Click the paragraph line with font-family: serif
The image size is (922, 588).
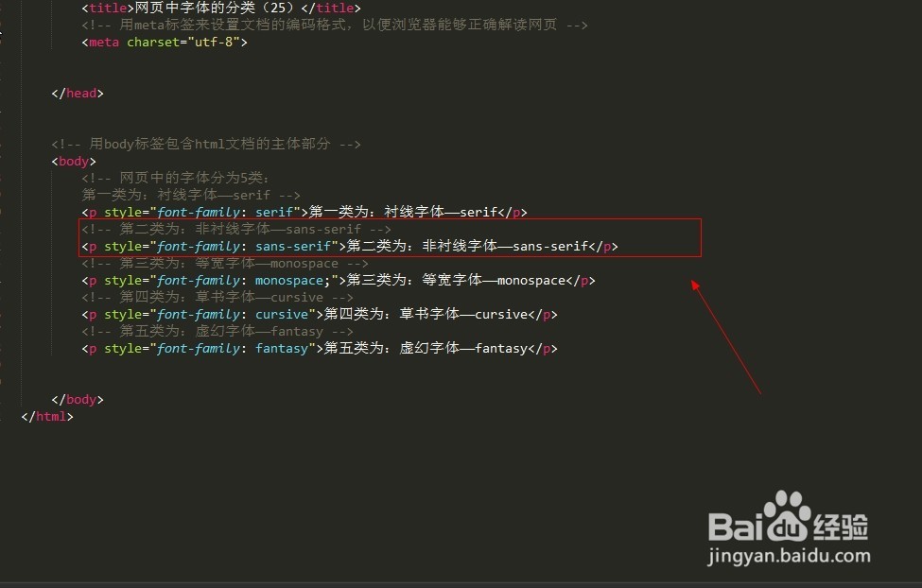click(x=304, y=213)
